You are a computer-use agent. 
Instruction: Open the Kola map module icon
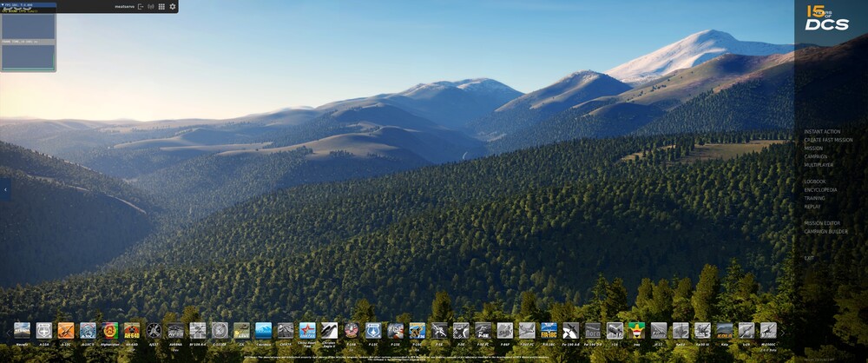tap(725, 330)
